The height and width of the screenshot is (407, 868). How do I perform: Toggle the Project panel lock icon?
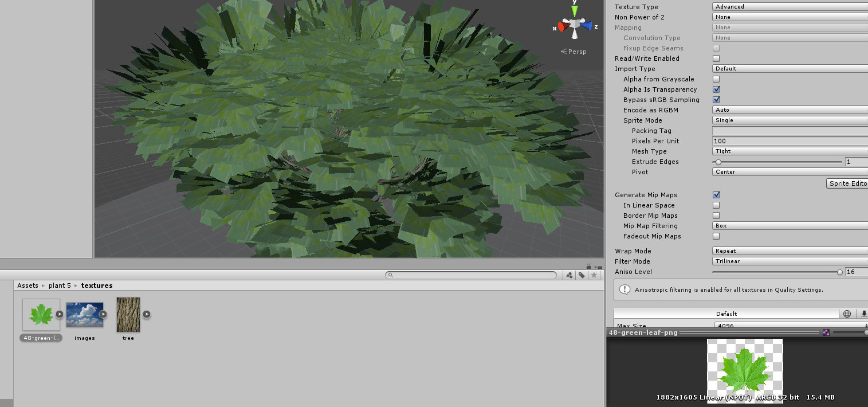[x=588, y=266]
